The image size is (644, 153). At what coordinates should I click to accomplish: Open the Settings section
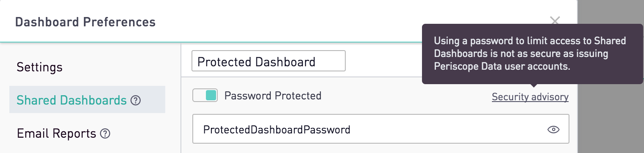coord(39,67)
